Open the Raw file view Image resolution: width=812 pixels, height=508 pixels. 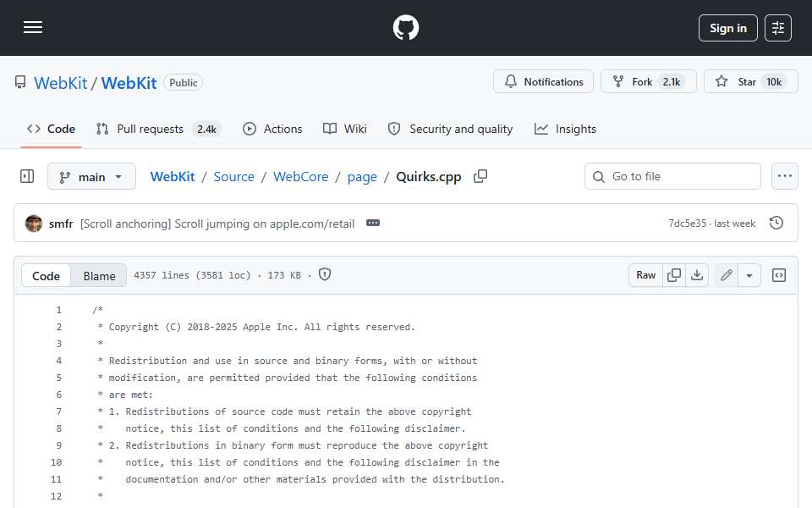[645, 275]
